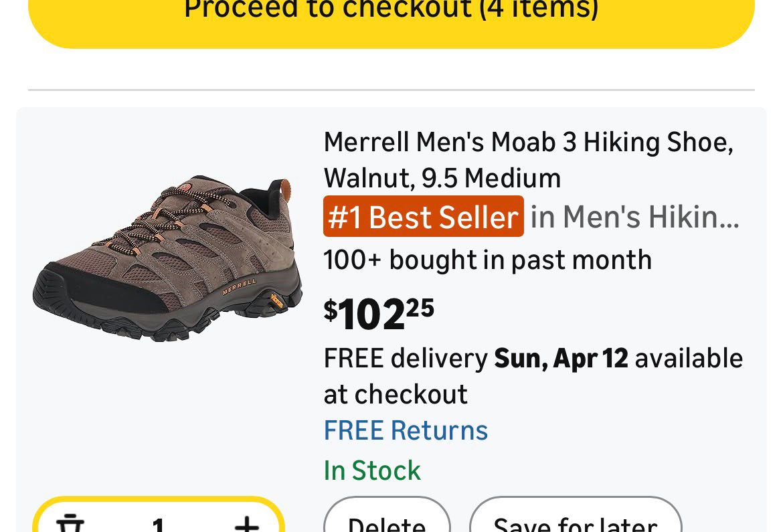
Task: Tap the trash icon in quantity stepper
Action: click(70, 523)
